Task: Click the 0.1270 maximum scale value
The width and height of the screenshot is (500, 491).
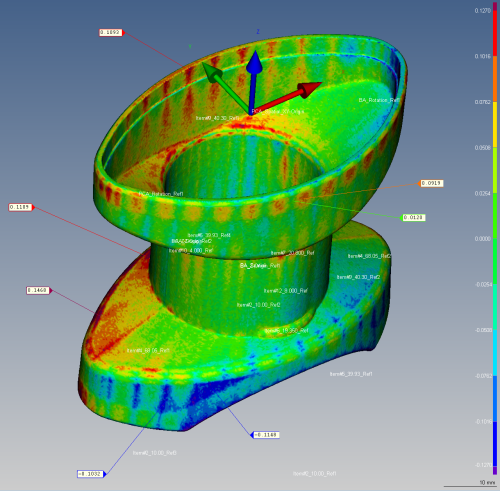Action: coord(483,11)
